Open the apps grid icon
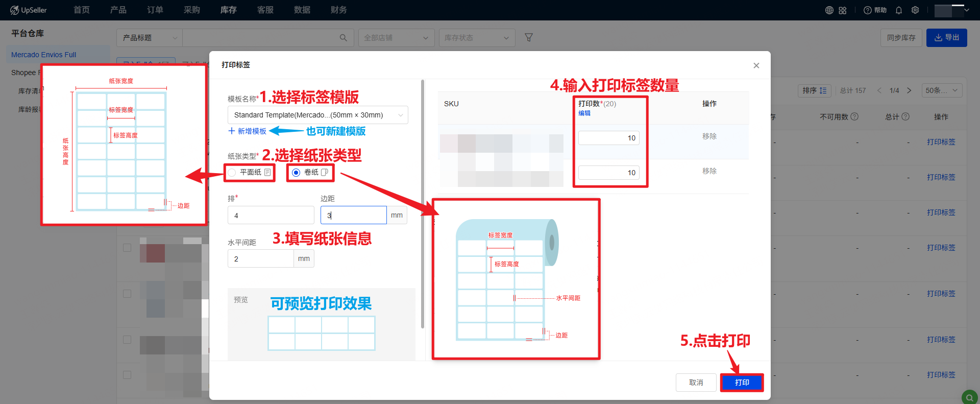The height and width of the screenshot is (404, 980). [x=843, y=10]
